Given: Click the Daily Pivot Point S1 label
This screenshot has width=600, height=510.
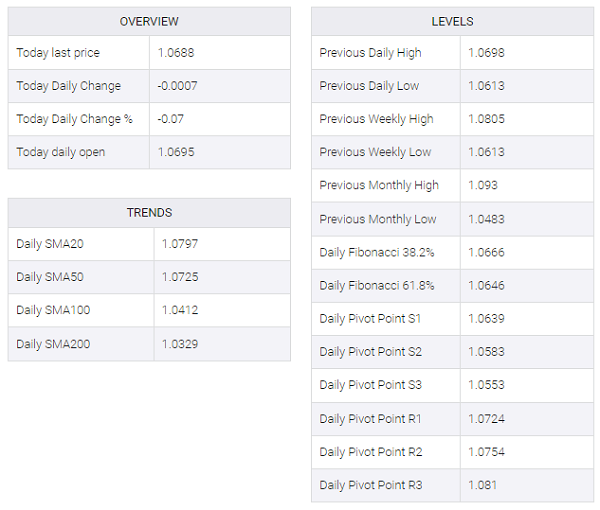Looking at the screenshot, I should 371,319.
